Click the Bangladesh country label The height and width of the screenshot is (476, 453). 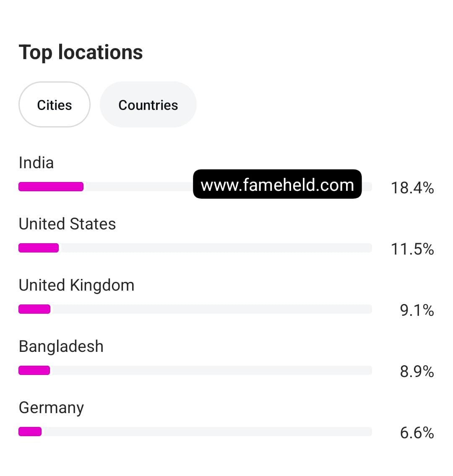61,346
